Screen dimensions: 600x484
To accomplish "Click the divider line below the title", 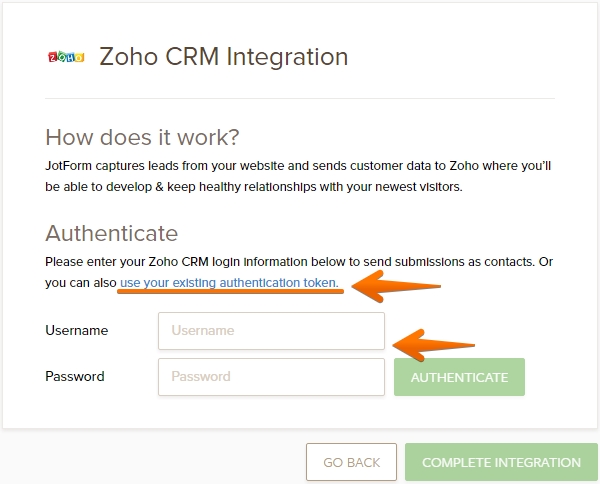I will (299, 98).
